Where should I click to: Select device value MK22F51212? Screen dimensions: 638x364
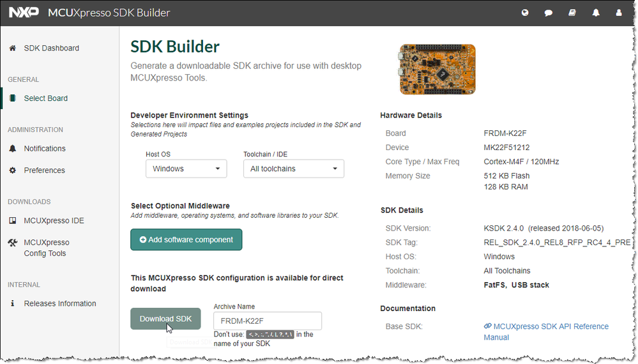[x=506, y=148]
